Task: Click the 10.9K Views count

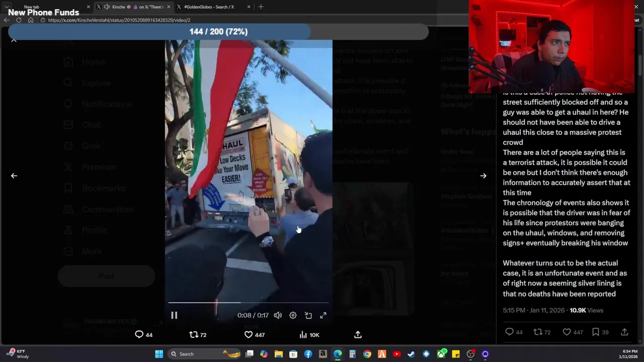Action: tap(586, 310)
